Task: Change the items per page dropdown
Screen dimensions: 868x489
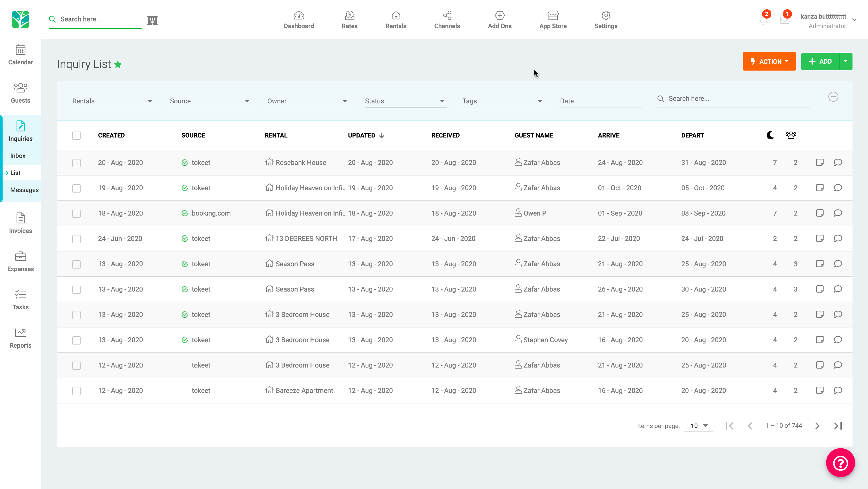Action: click(699, 426)
